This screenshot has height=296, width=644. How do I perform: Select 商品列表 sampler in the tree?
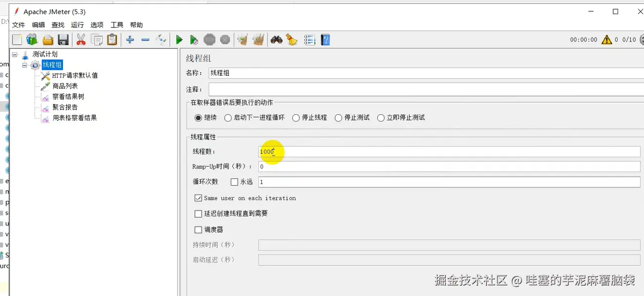click(x=65, y=86)
